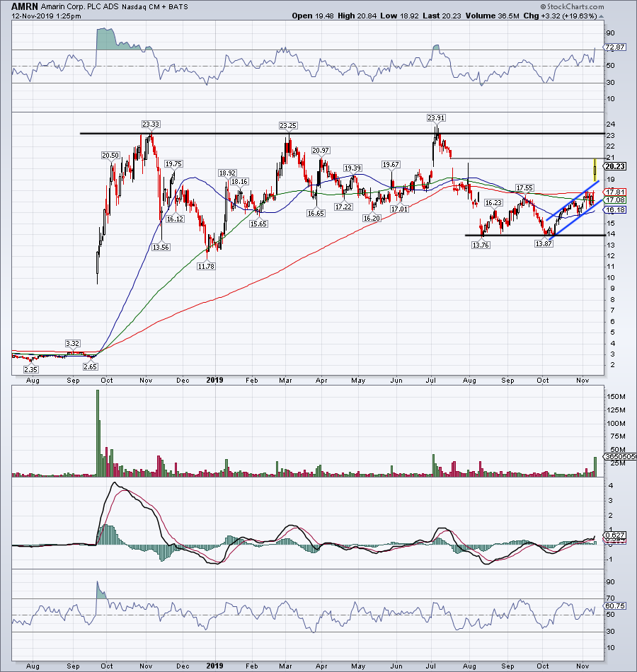Click the 17.81 red moving average tag
Viewport: 637px width, 672px height.
pyautogui.click(x=615, y=192)
